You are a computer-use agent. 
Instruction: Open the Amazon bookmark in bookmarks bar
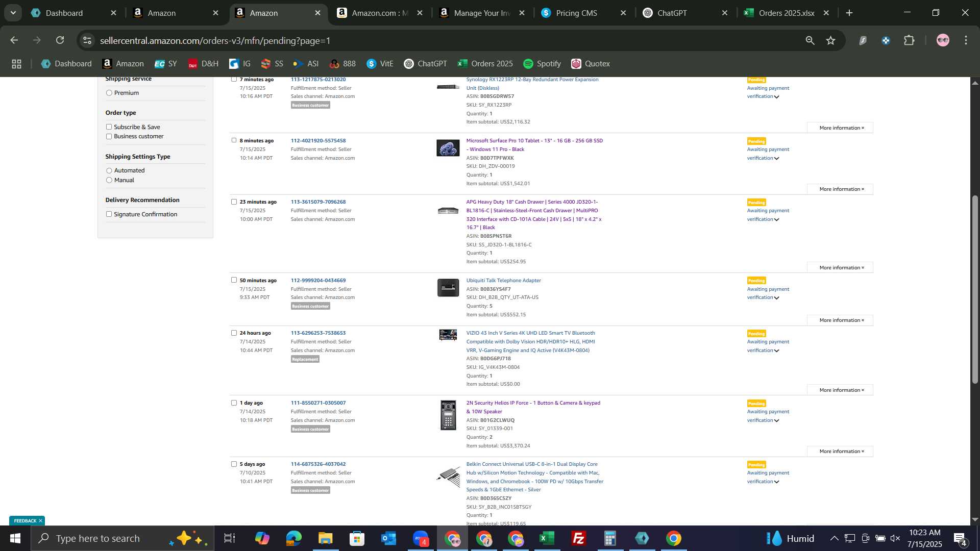[123, 64]
